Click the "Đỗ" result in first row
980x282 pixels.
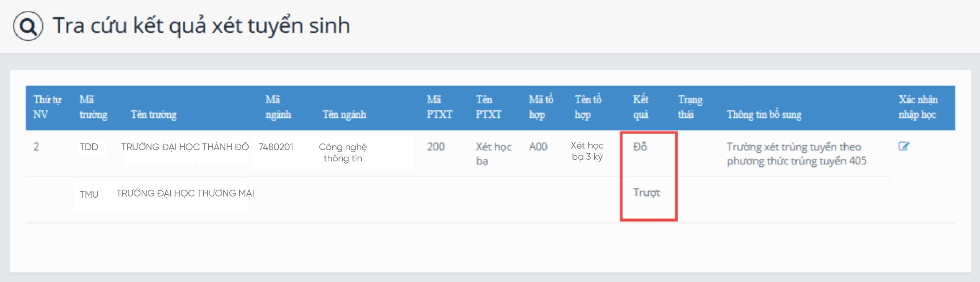(640, 147)
